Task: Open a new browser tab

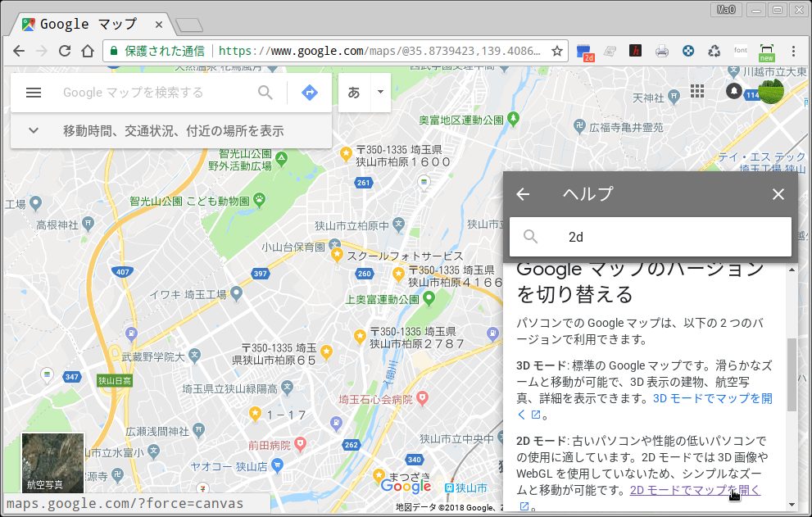Action: [189, 25]
